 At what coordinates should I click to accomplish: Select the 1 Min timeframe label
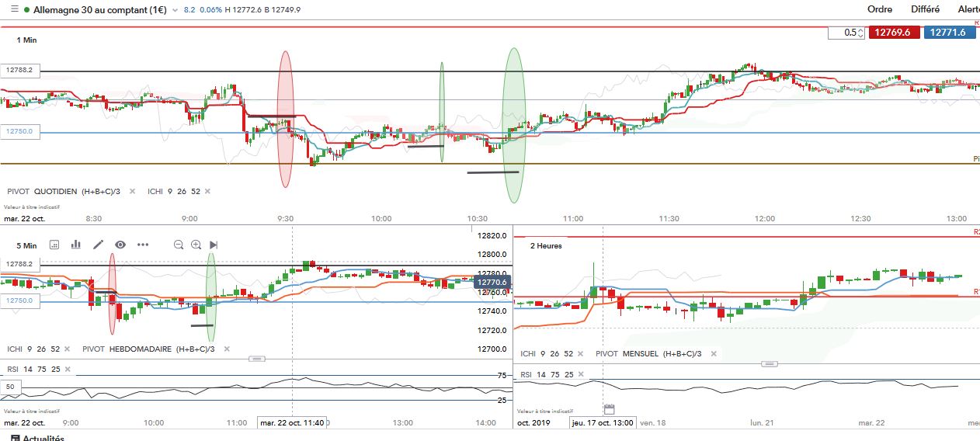pos(26,40)
